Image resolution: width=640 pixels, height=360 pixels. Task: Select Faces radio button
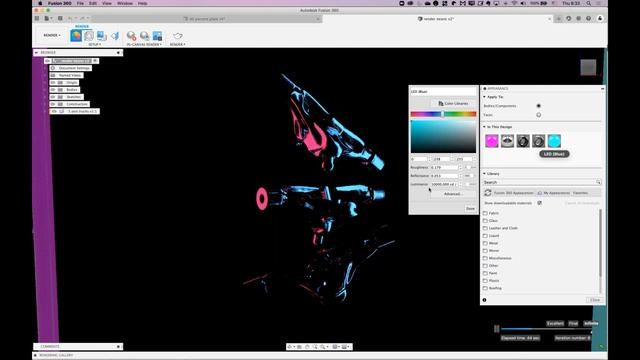coord(538,115)
